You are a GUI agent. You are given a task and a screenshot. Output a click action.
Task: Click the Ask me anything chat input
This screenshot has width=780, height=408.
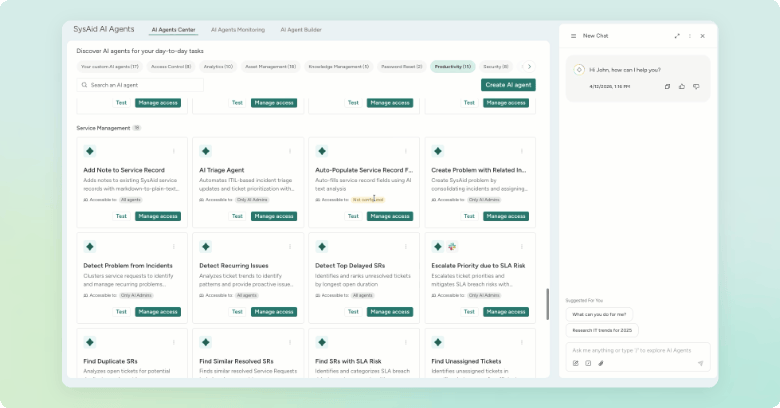[x=638, y=350]
